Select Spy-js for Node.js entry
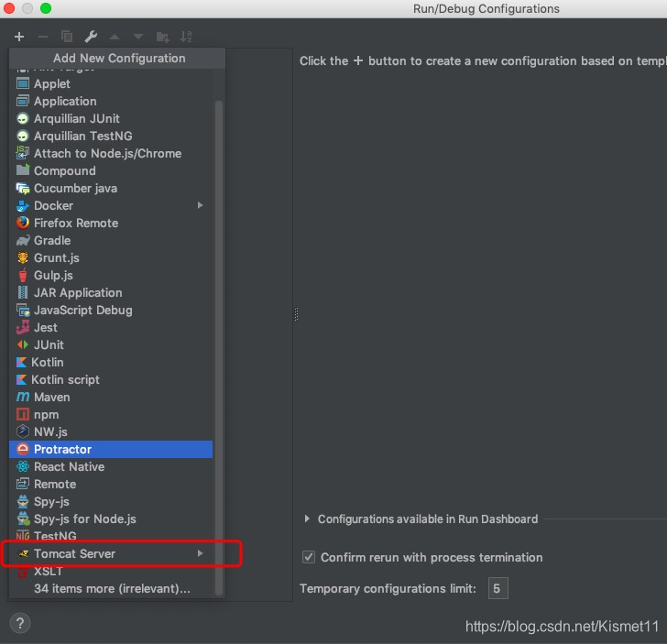This screenshot has height=644, width=667. click(x=111, y=518)
